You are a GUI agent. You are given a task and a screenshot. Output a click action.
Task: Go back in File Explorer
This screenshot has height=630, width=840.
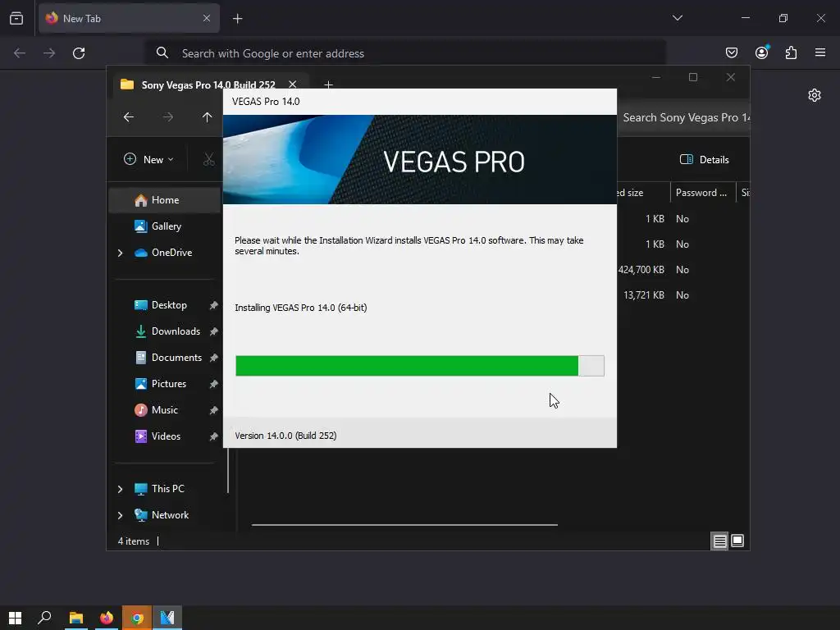(129, 116)
